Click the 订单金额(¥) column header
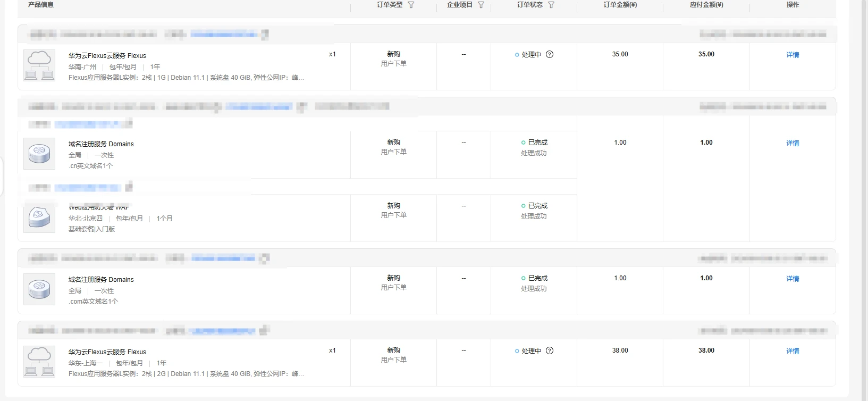Screen dimensions: 868x401 pos(620,5)
